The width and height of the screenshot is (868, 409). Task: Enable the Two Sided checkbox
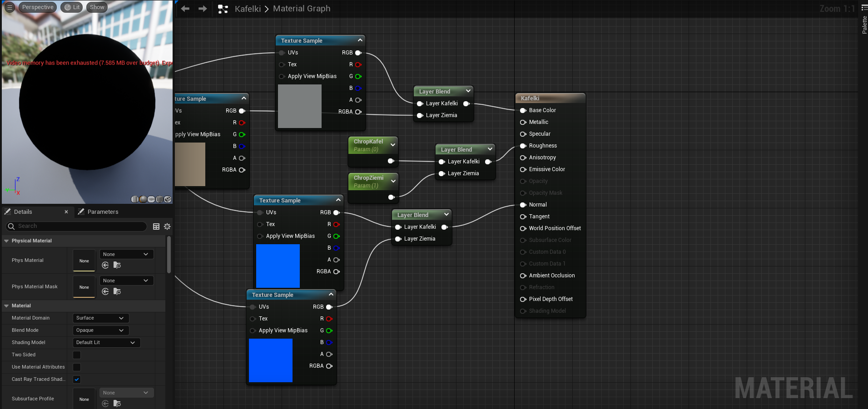(x=76, y=355)
